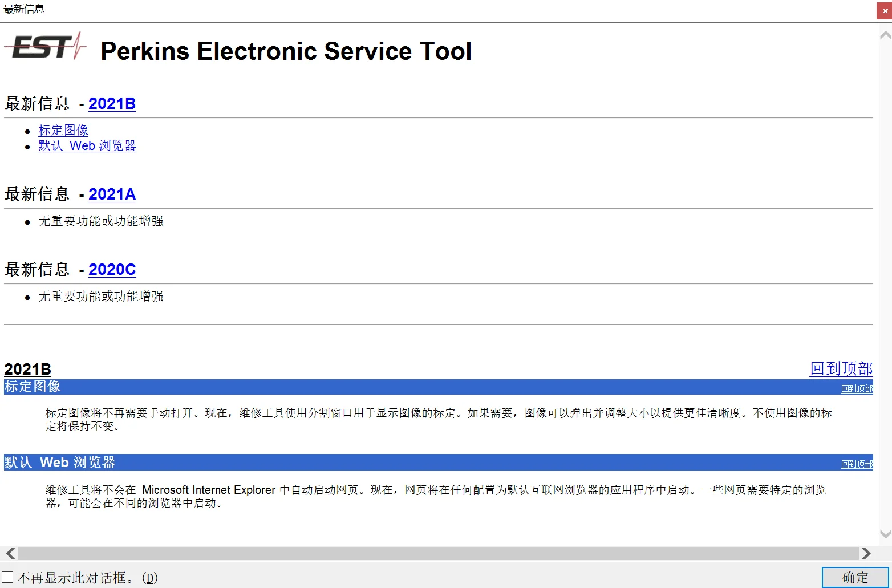The image size is (892, 588).
Task: Open the 2021B link beside the first 最新信息 heading
Action: click(112, 104)
